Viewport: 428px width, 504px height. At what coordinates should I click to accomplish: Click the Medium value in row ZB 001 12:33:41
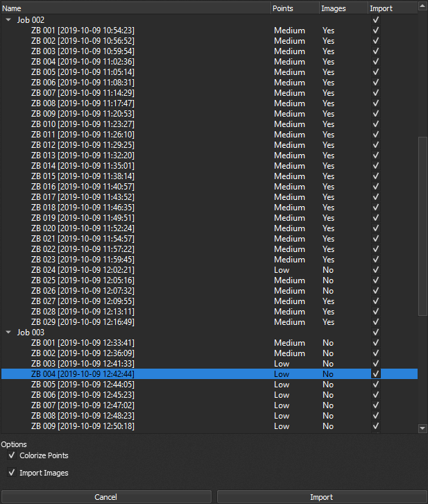click(x=289, y=343)
